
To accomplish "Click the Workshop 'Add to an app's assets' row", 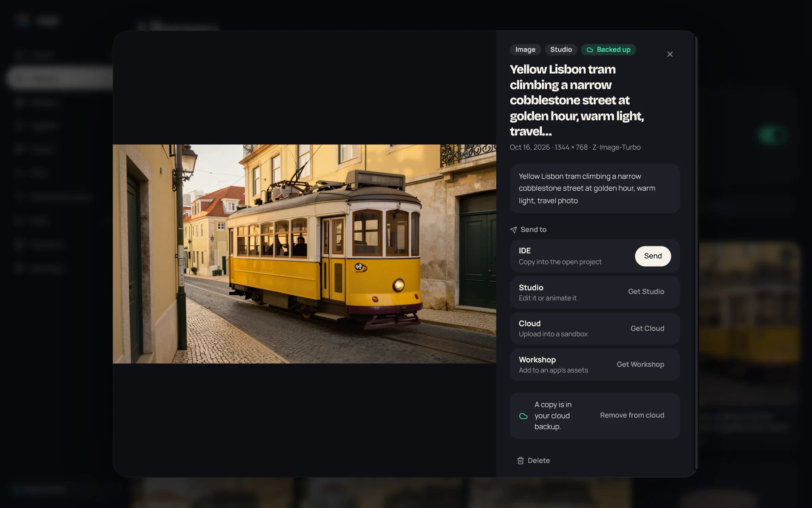I will click(595, 365).
